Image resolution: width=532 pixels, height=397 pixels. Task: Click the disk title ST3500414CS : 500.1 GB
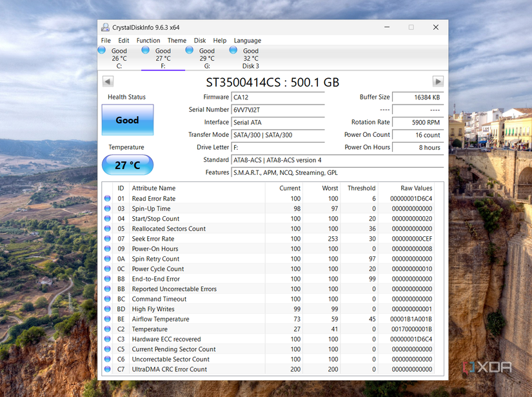(x=272, y=82)
